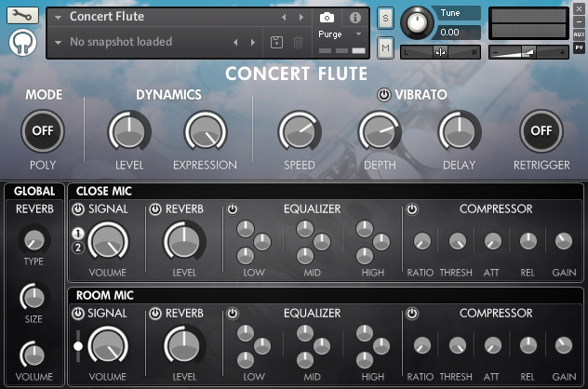Click the camera snapshot view icon
This screenshot has height=389, width=588.
click(327, 18)
